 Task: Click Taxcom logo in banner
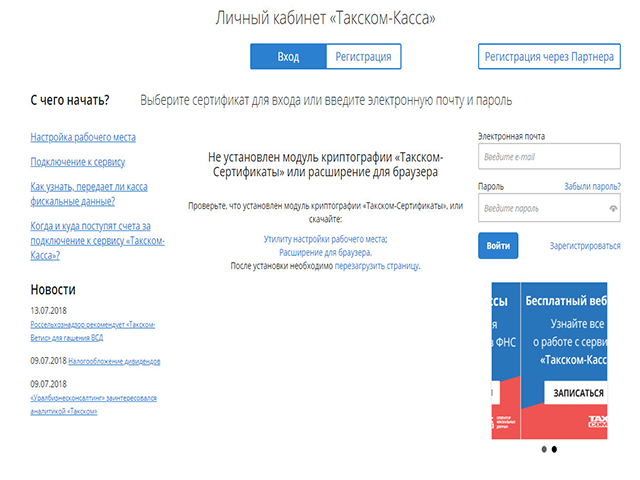pos(598,422)
